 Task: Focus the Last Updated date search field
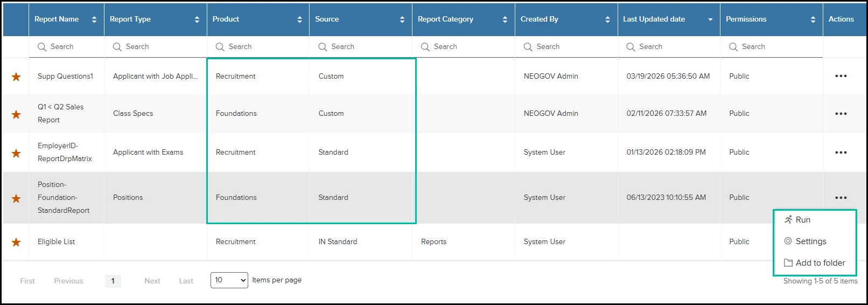point(669,47)
